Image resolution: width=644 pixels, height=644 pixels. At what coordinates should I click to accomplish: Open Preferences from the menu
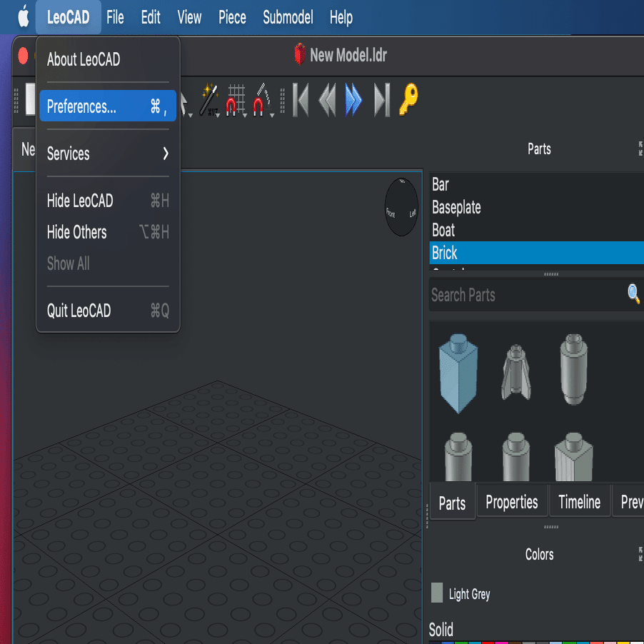pyautogui.click(x=108, y=106)
